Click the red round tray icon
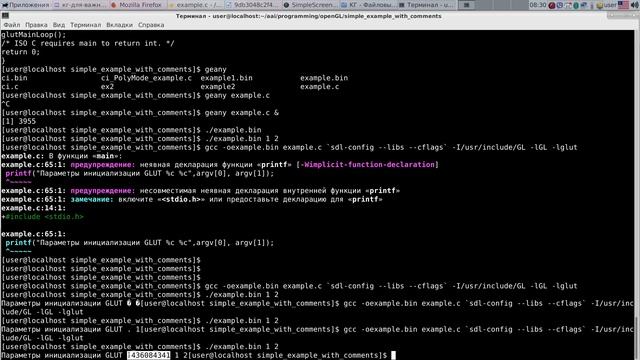 tap(552, 5)
